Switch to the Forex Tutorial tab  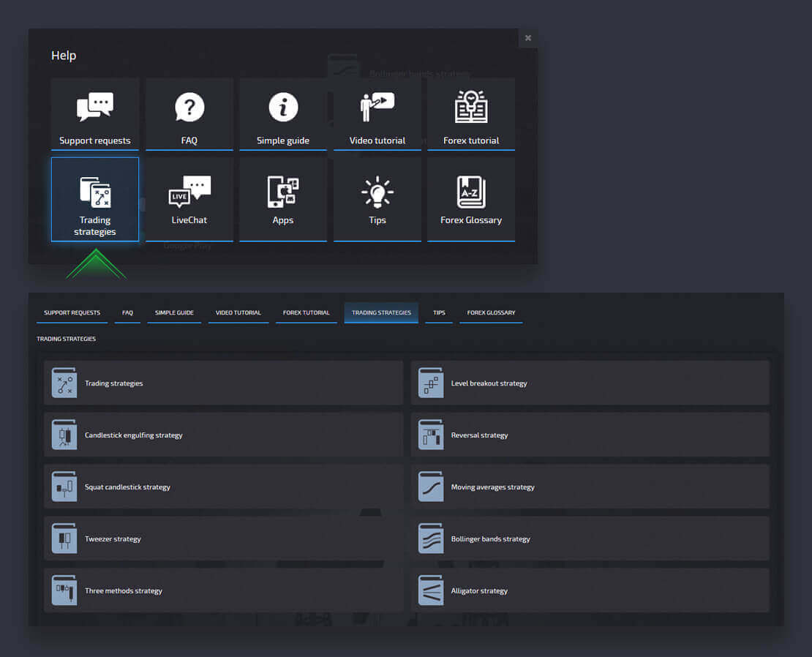click(306, 312)
